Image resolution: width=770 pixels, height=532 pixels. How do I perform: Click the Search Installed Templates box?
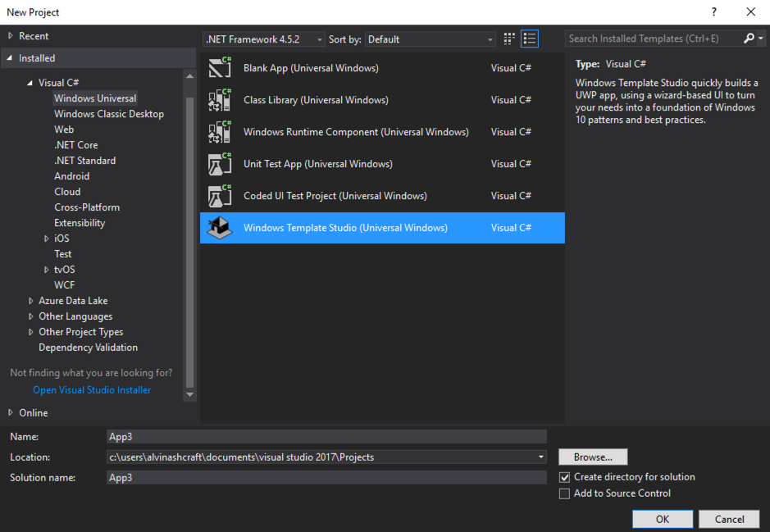pyautogui.click(x=654, y=39)
